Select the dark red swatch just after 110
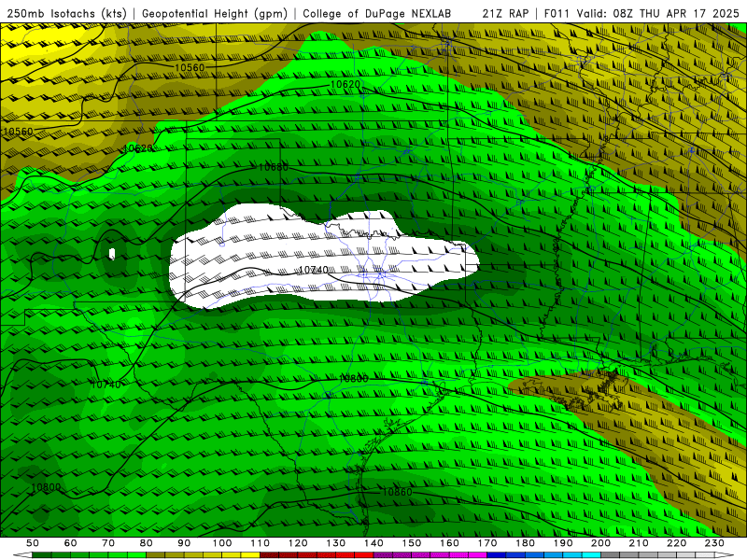Image resolution: width=747 pixels, height=560 pixels. (269, 555)
